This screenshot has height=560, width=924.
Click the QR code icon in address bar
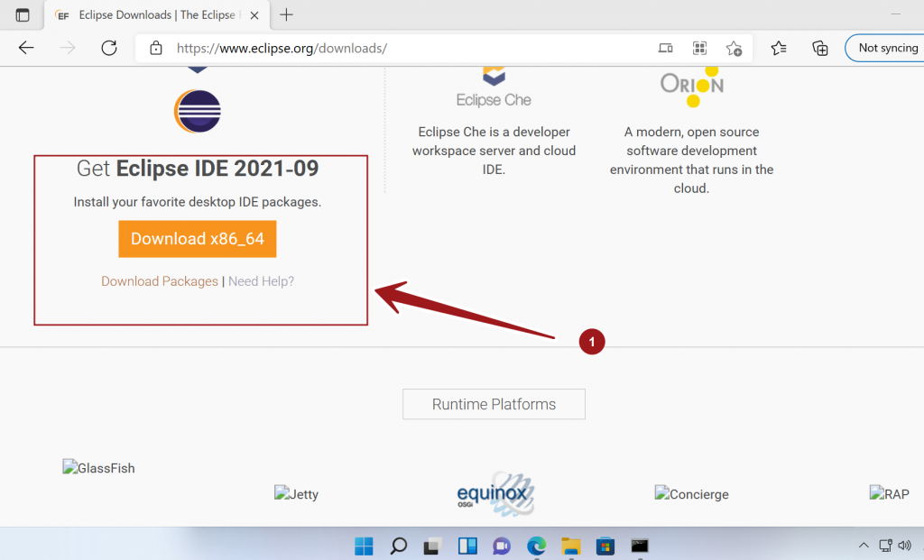699,48
